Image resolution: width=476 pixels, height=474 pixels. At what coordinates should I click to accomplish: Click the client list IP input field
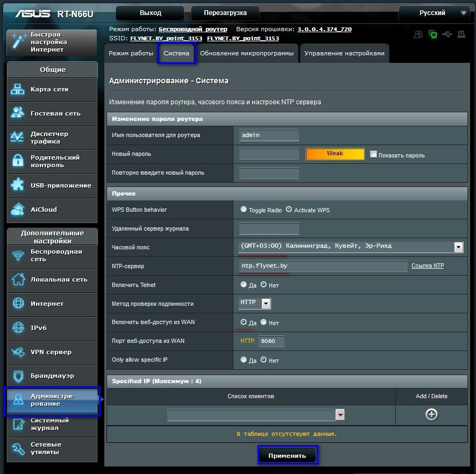[x=251, y=414]
